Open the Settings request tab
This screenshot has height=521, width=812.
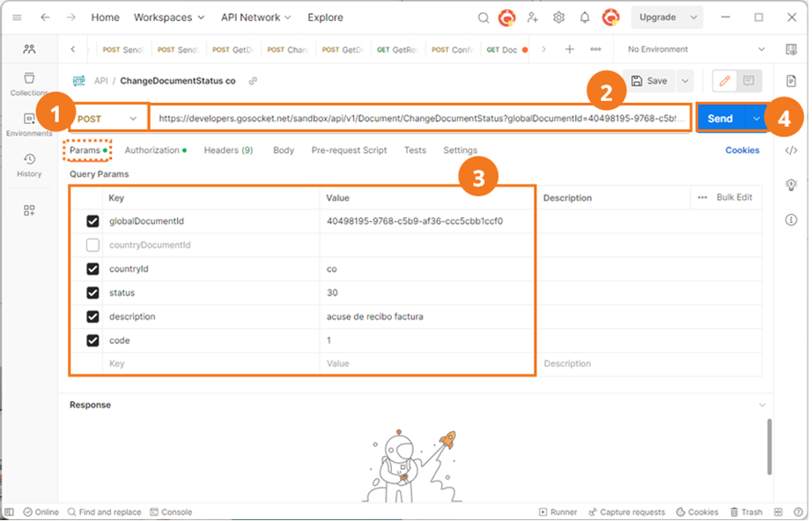point(460,150)
